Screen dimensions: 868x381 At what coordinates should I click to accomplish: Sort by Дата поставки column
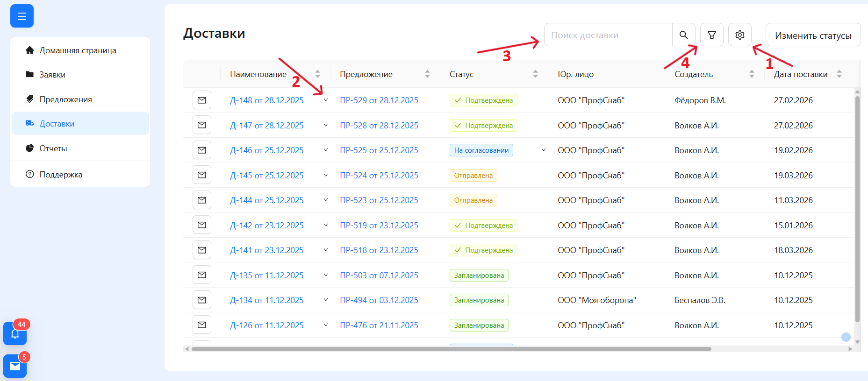coord(839,74)
